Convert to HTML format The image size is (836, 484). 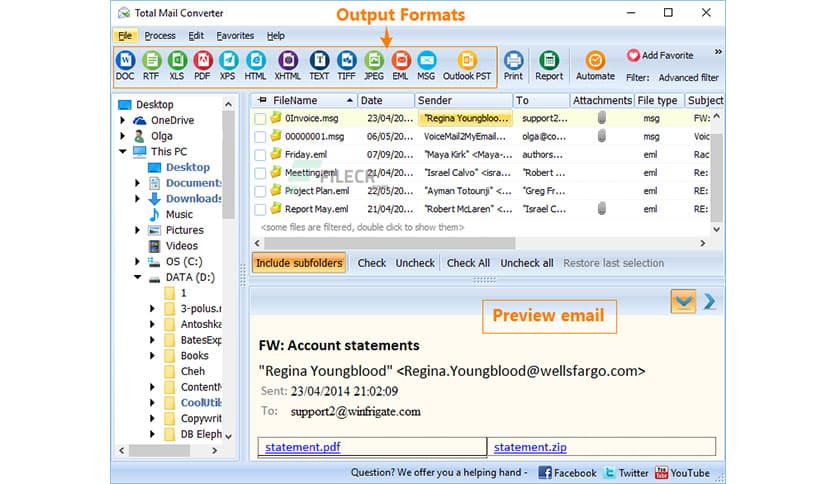255,66
